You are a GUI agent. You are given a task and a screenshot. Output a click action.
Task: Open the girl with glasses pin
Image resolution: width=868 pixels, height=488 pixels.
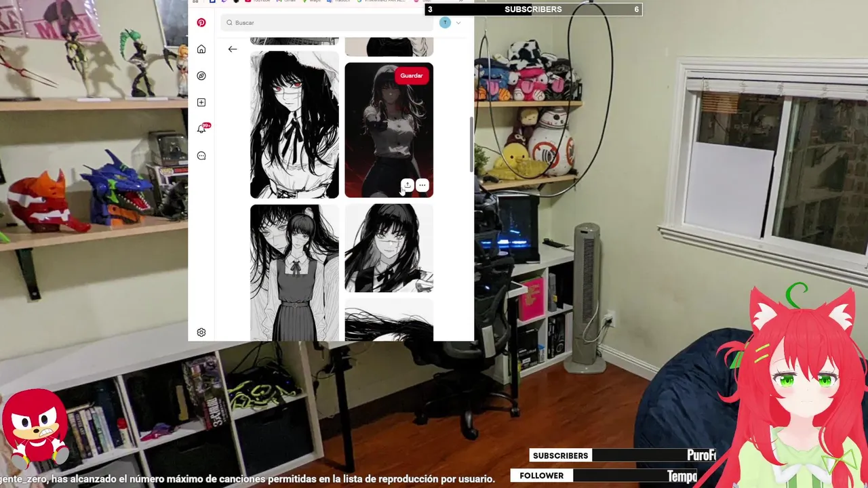[389, 248]
